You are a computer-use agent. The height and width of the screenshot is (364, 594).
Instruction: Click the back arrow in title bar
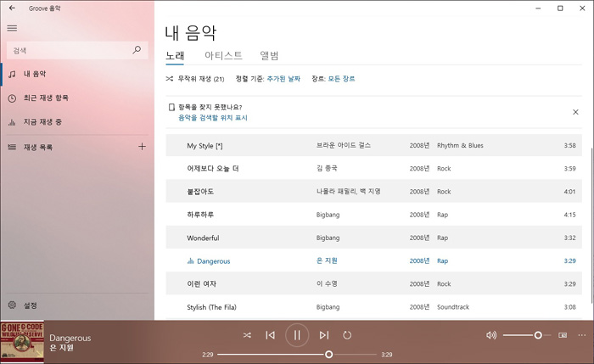click(12, 8)
